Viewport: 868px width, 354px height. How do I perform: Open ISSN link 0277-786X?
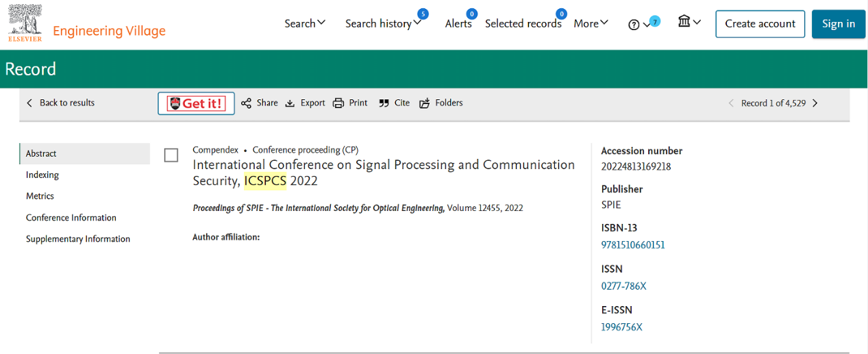tap(623, 286)
